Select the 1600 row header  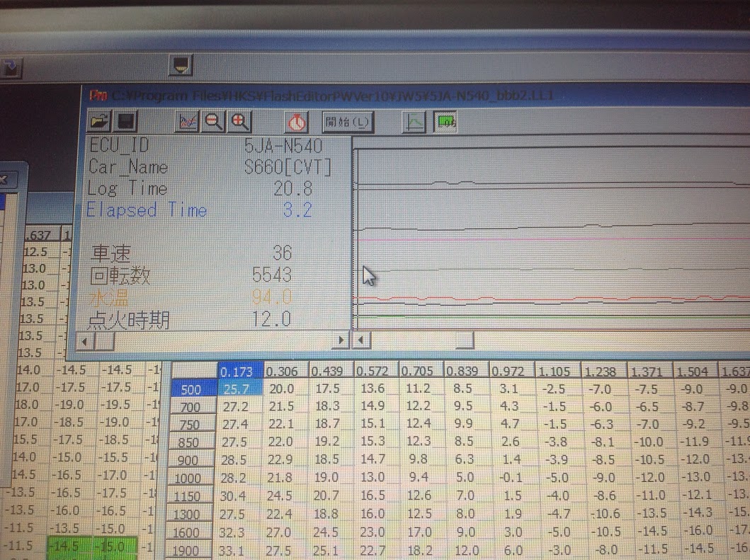[189, 532]
